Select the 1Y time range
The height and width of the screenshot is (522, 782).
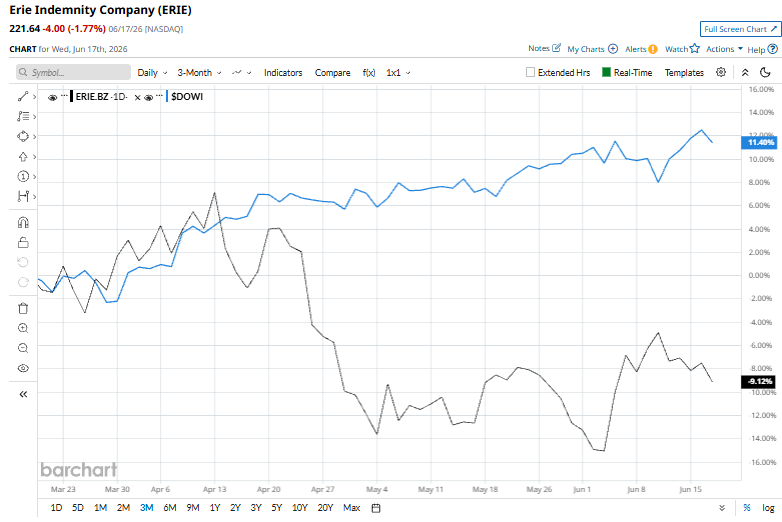(214, 508)
